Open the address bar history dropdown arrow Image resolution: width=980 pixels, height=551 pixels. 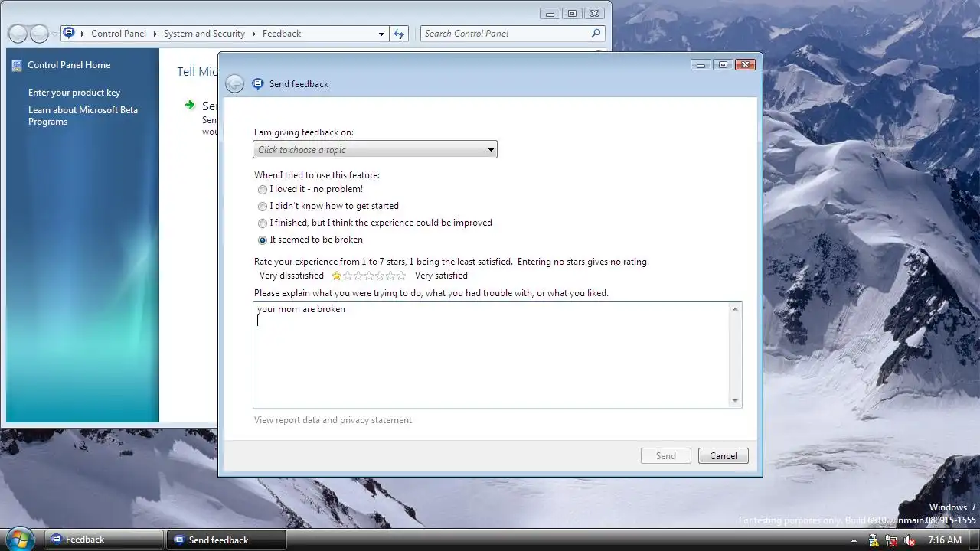381,34
